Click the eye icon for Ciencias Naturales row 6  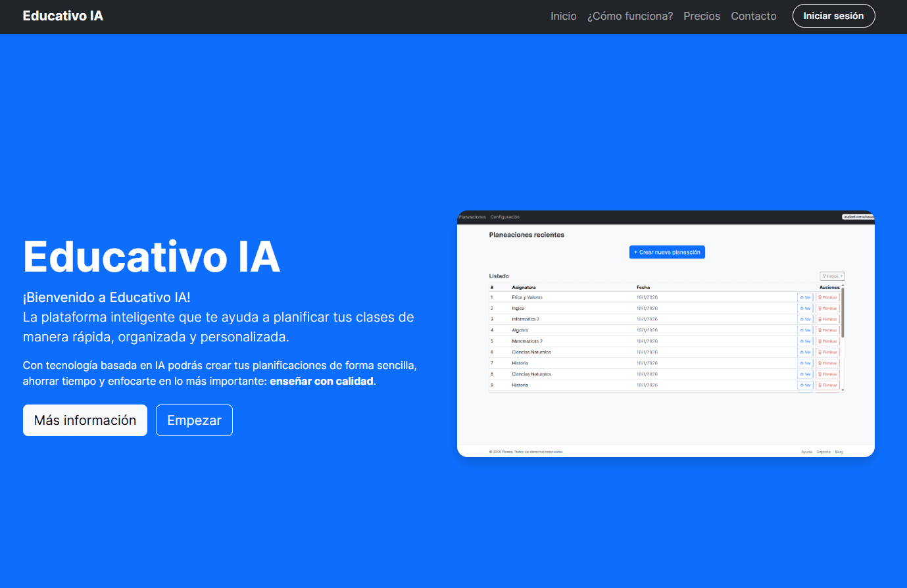pyautogui.click(x=801, y=352)
